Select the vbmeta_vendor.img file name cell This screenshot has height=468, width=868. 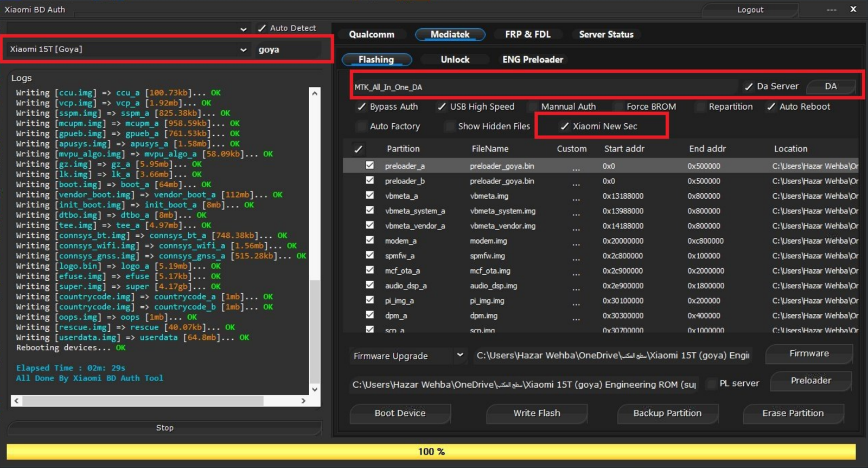pos(502,226)
